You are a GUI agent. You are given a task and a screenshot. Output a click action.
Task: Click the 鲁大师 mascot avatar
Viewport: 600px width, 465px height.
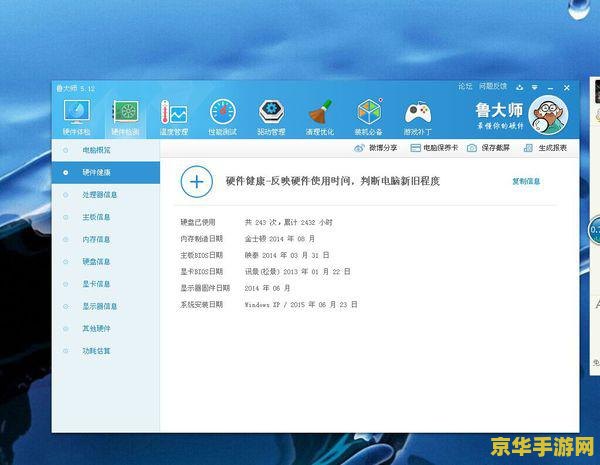548,115
